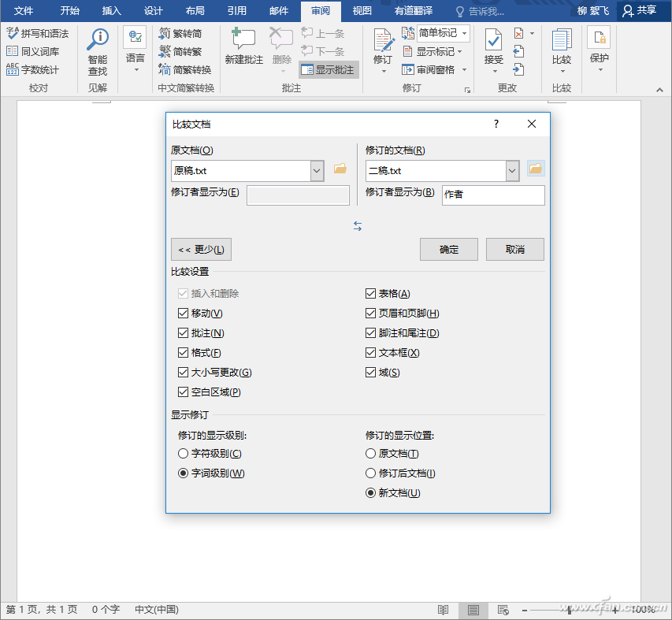
Task: Switch to Web Layout view icon
Action: click(x=503, y=609)
